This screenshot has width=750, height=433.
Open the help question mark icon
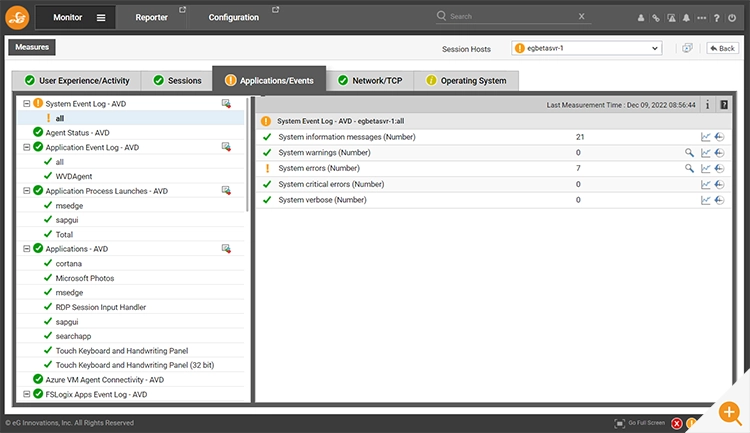717,18
